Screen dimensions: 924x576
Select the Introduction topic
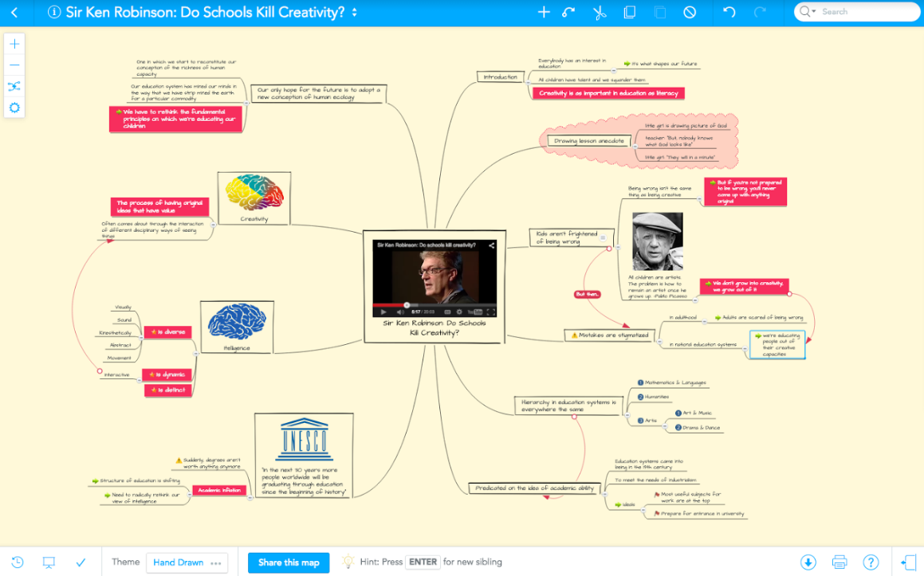pos(501,76)
